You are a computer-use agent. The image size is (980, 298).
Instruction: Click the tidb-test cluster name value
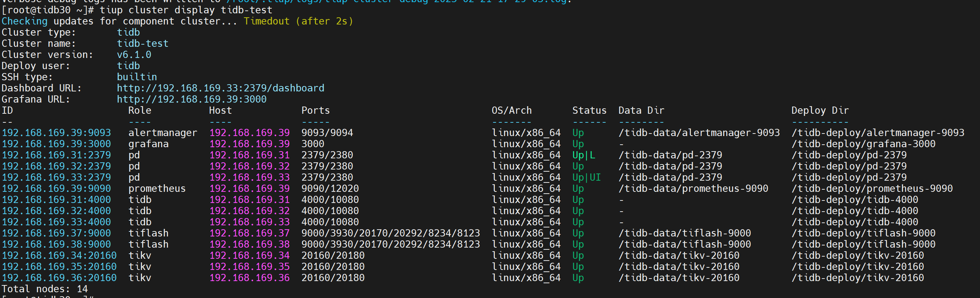[142, 44]
